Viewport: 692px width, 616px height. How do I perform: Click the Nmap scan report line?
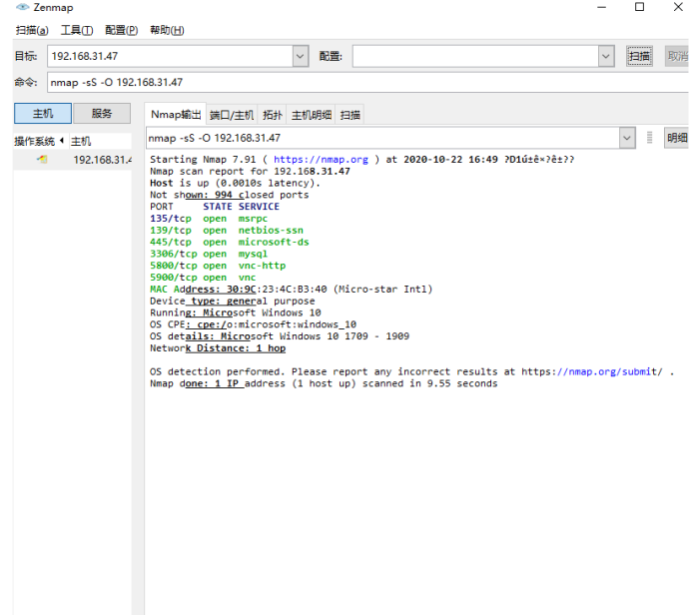pos(251,171)
